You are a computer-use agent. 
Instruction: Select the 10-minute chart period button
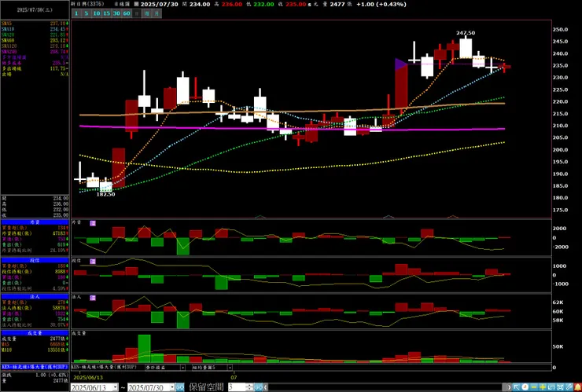[96, 13]
